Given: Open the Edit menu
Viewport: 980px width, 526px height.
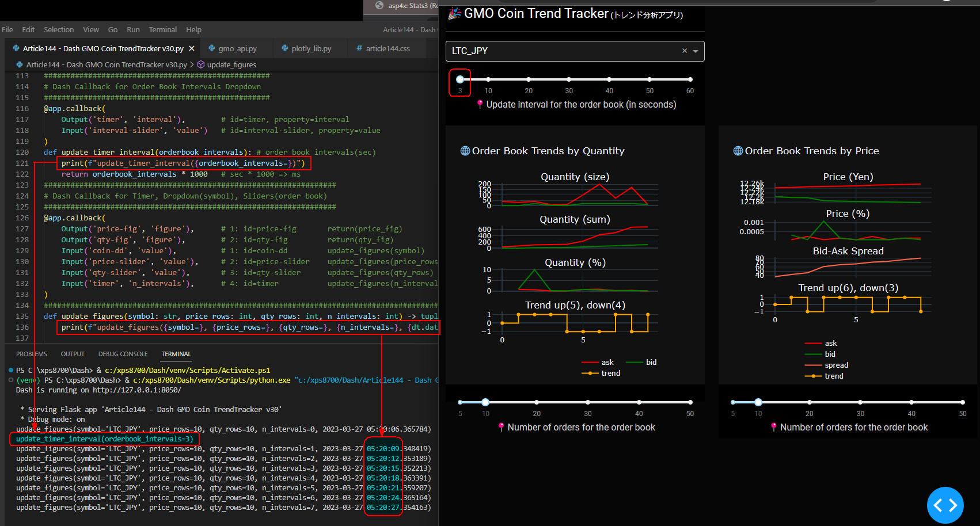Looking at the screenshot, I should (x=28, y=29).
